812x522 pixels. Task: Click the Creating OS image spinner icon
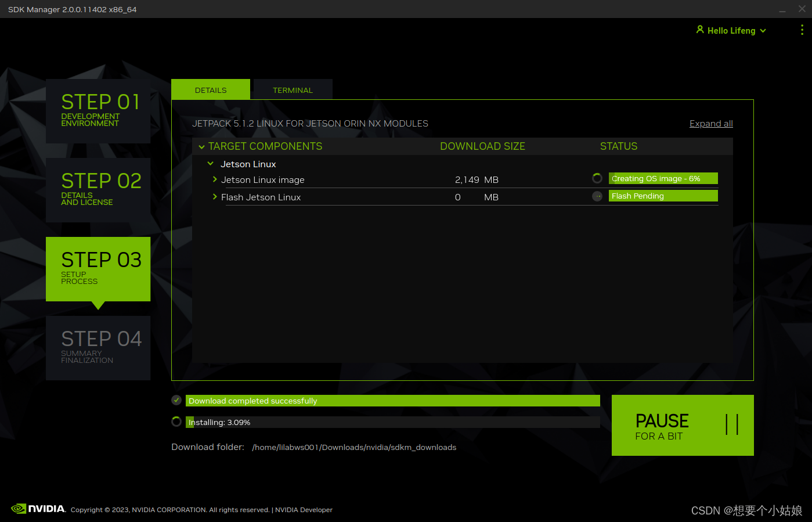(597, 178)
